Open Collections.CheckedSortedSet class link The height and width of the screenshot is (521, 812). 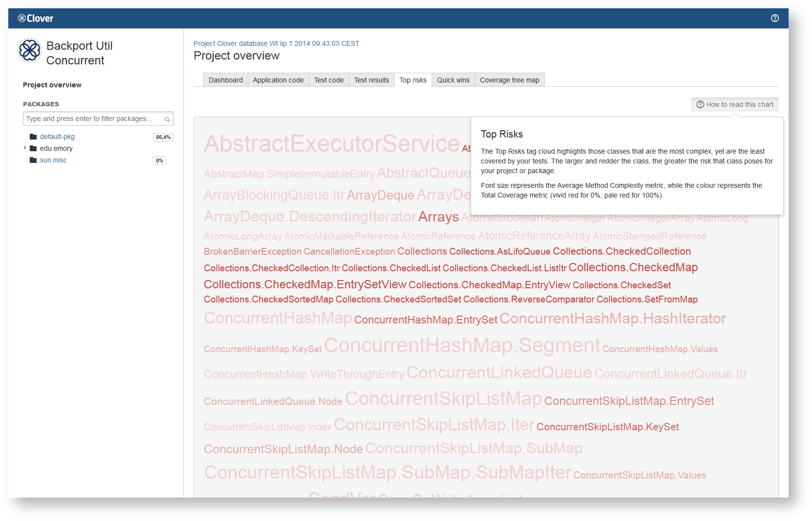398,300
